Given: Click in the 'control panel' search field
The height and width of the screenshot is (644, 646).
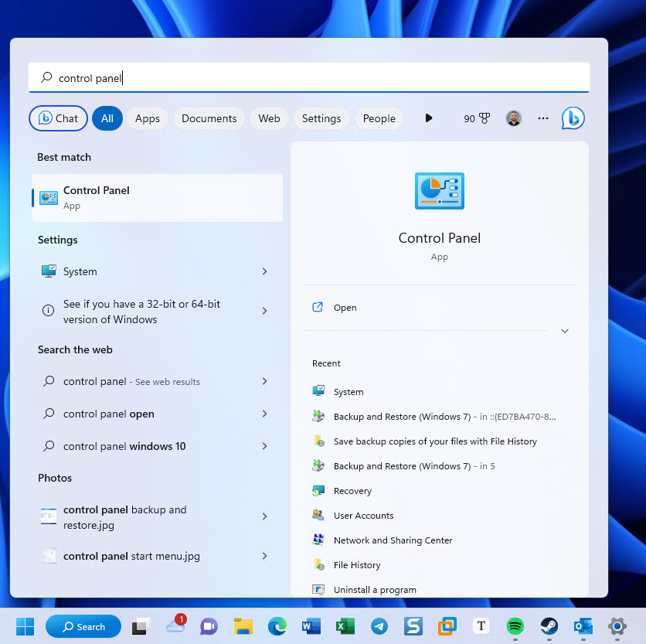Looking at the screenshot, I should 309,77.
